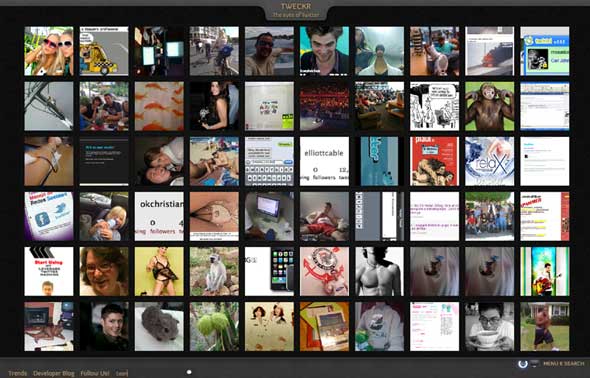
Task: Open the beach sunbathers photo
Action: [x=214, y=161]
